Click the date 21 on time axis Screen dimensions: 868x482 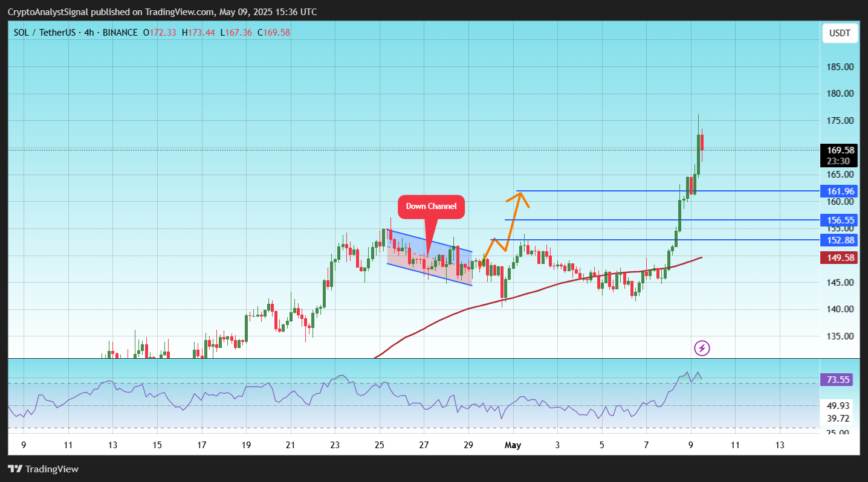pyautogui.click(x=290, y=445)
